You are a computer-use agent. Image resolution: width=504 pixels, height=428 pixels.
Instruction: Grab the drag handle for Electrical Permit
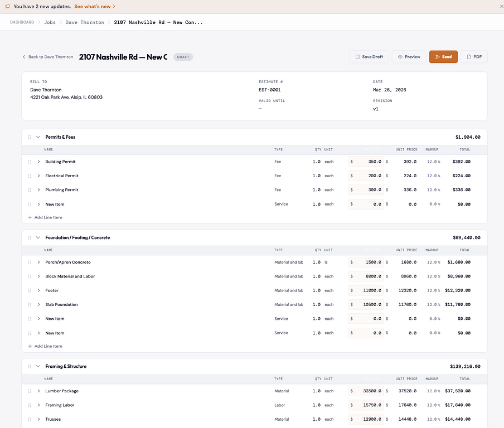pyautogui.click(x=30, y=176)
